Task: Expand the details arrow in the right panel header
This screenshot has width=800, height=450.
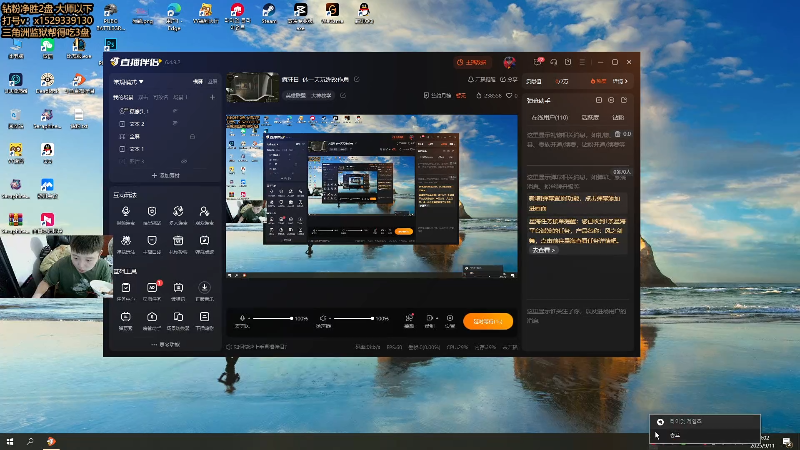Action: click(620, 81)
